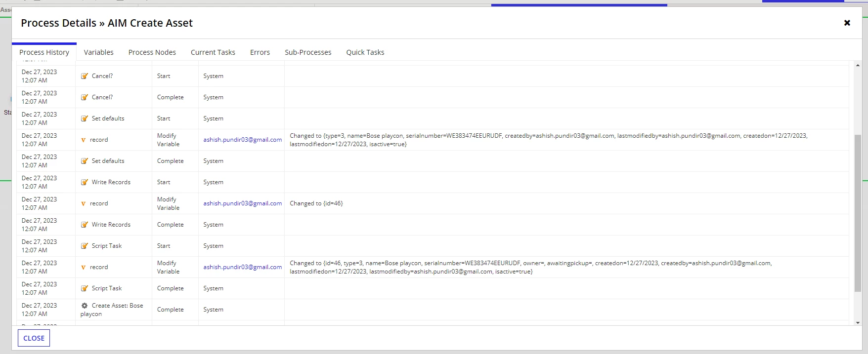Switch to the Process History tab
This screenshot has width=868, height=354.
point(44,52)
